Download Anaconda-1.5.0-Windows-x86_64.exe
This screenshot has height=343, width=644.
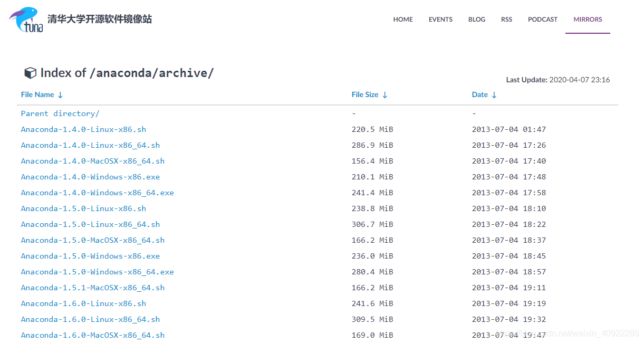click(x=98, y=272)
